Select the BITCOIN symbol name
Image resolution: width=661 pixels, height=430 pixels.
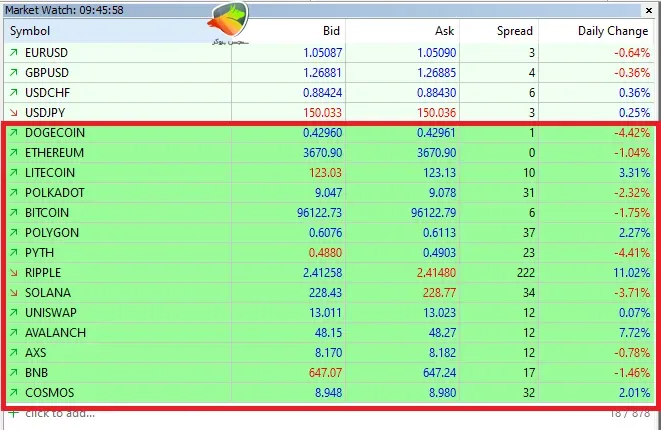pyautogui.click(x=47, y=213)
